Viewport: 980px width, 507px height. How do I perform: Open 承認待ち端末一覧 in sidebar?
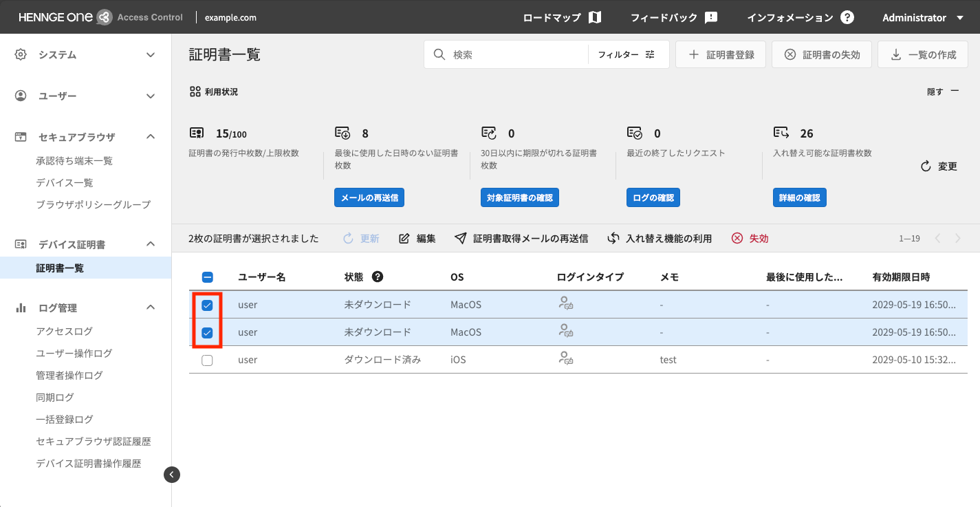click(x=74, y=161)
